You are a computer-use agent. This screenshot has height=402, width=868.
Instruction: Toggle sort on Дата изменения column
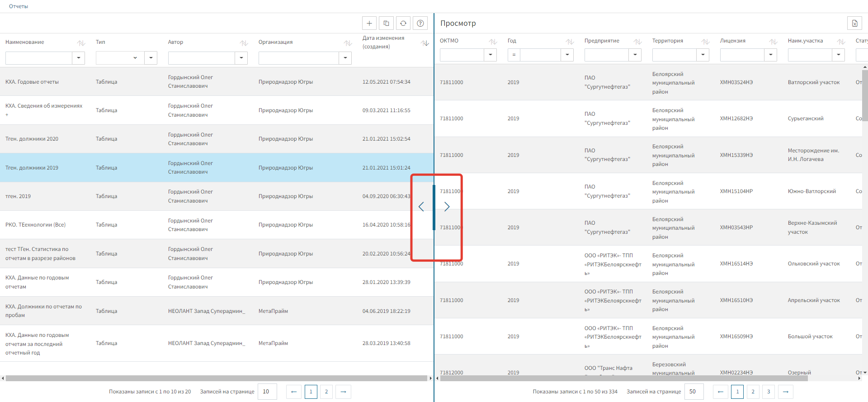point(425,43)
